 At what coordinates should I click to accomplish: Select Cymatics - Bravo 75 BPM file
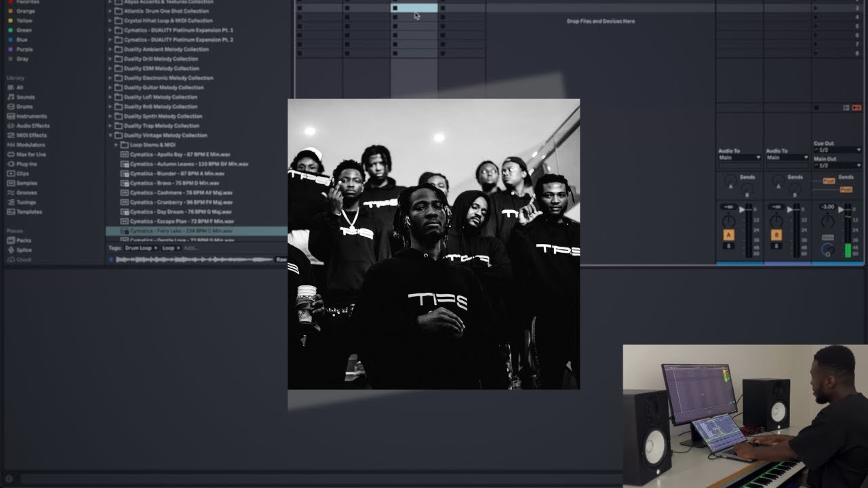(x=170, y=183)
